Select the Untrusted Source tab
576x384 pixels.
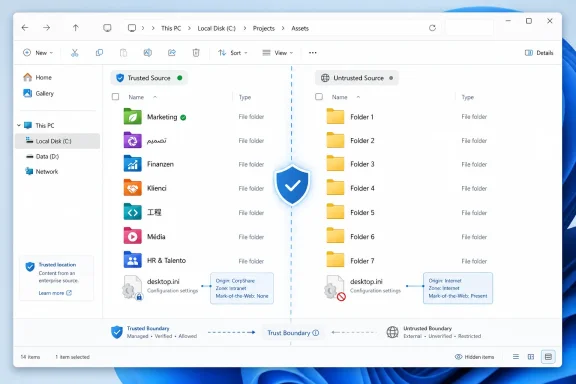coord(357,78)
